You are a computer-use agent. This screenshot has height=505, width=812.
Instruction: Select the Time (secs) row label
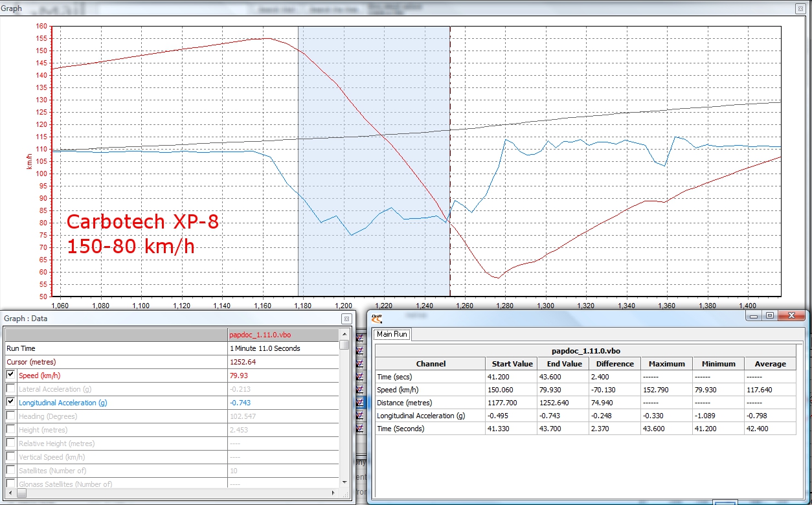pos(395,377)
